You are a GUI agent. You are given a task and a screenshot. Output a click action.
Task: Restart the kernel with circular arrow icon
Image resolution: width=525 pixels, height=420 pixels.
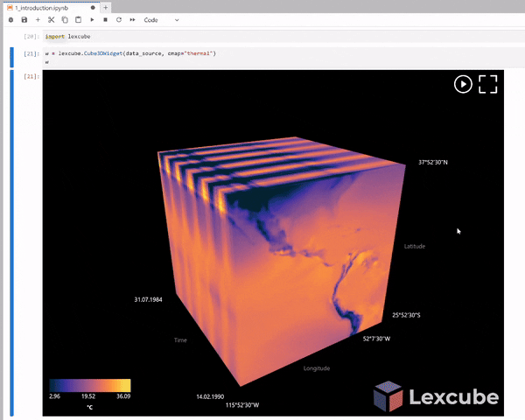point(118,20)
